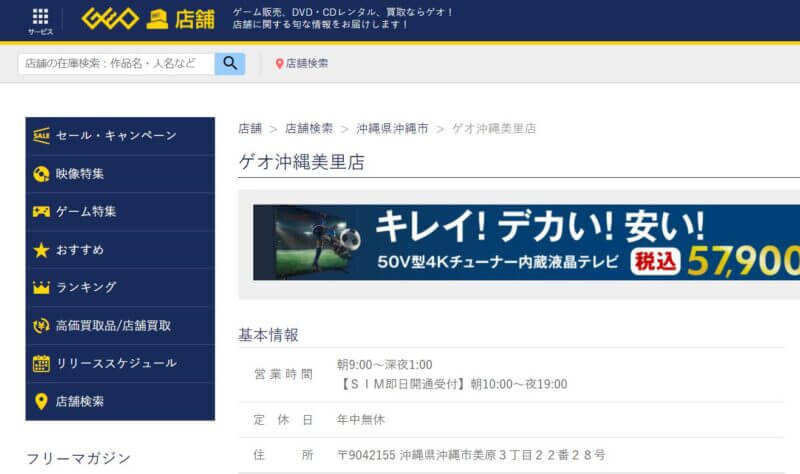Click the star icon for おすすめ
The image size is (800, 474).
pyautogui.click(x=41, y=250)
